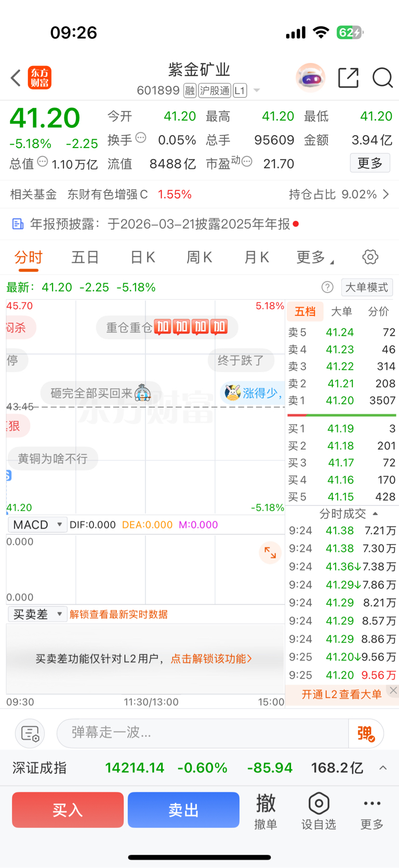This screenshot has width=399, height=868.
Task: Open the 年报预披露 announcement text
Action: pyautogui.click(x=160, y=224)
